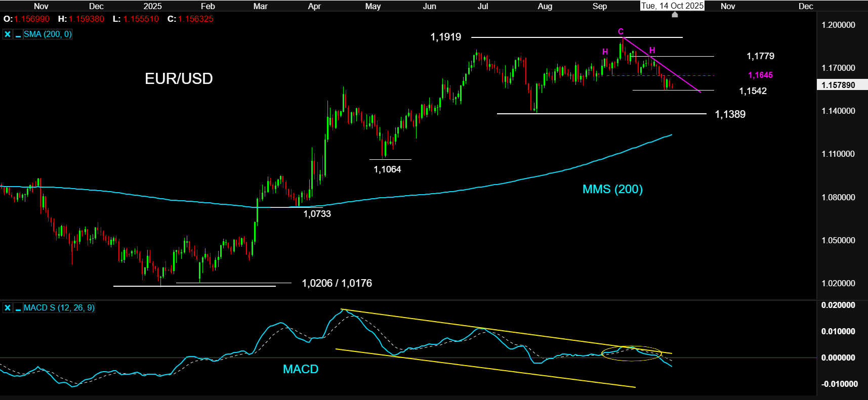Click the 1,1919 resistance level label
This screenshot has height=400, width=868.
pyautogui.click(x=445, y=37)
